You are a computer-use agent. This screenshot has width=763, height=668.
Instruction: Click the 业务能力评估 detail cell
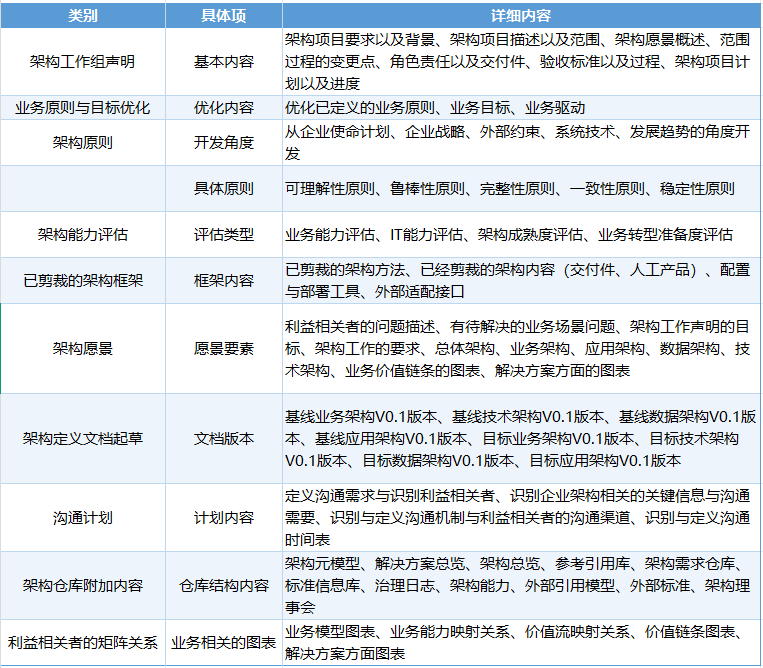coord(521,235)
